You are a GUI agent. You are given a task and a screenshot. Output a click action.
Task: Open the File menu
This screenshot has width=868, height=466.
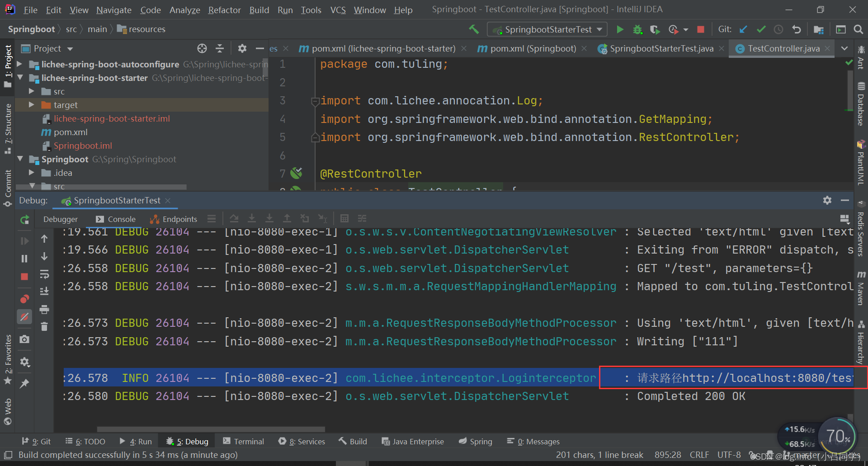click(30, 9)
